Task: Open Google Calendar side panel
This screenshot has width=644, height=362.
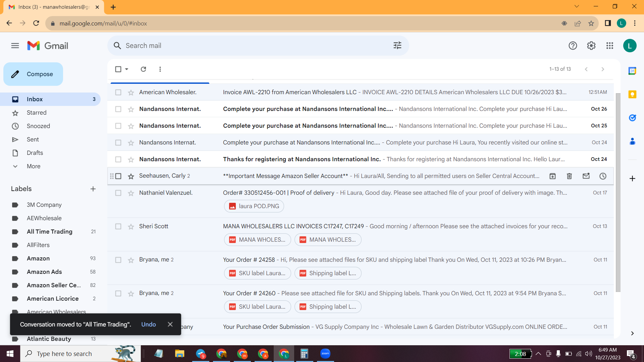Action: [x=632, y=71]
